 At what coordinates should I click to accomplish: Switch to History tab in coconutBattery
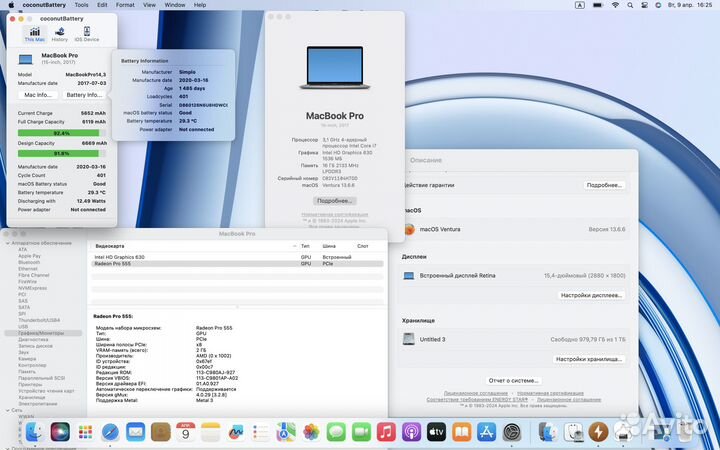tap(59, 34)
